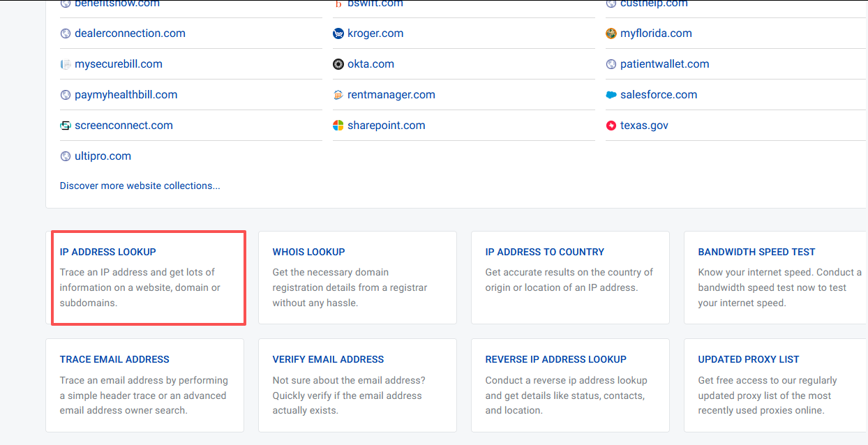Click the ScreenConnect favicon icon
Image resolution: width=868 pixels, height=445 pixels.
point(66,126)
